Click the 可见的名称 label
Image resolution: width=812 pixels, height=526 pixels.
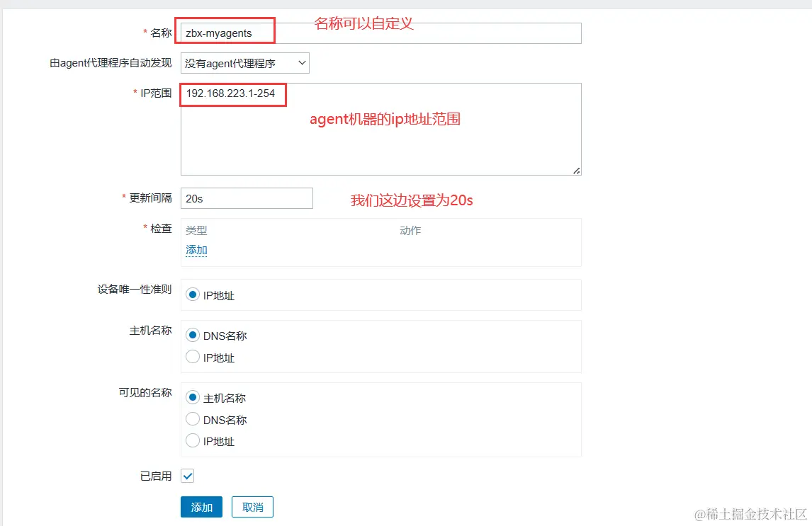click(x=145, y=393)
